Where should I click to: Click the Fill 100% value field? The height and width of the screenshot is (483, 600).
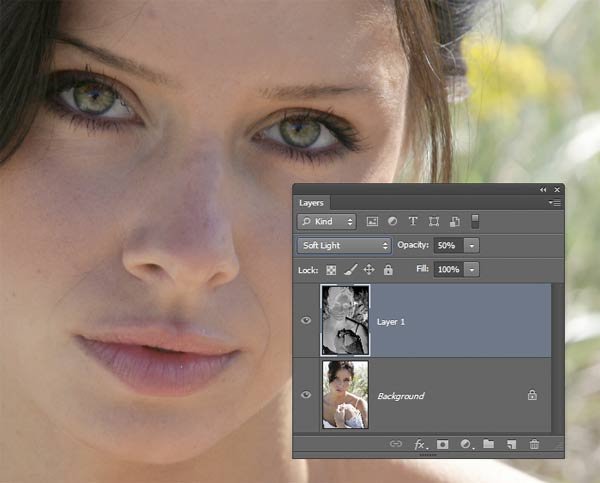coord(447,270)
